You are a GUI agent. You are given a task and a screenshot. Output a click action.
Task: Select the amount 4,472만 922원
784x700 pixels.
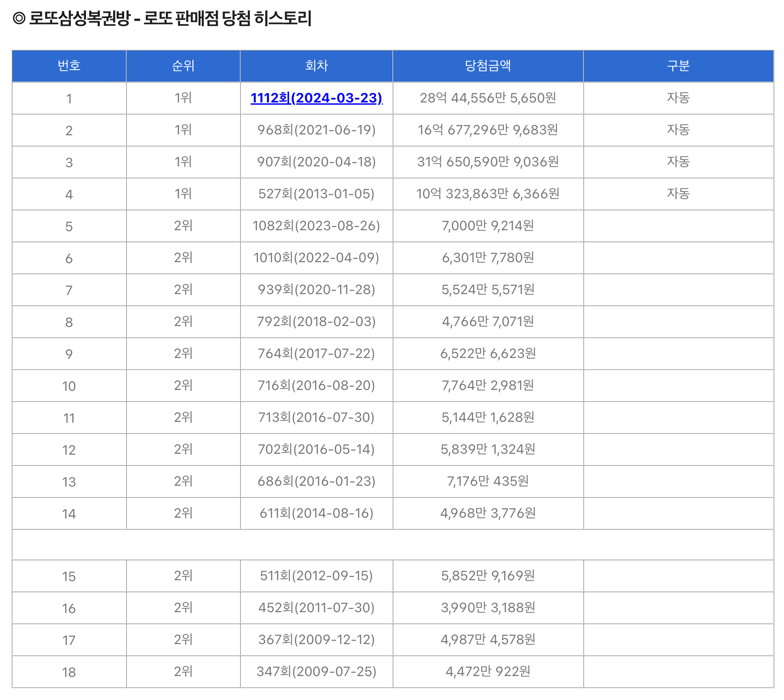(x=488, y=672)
